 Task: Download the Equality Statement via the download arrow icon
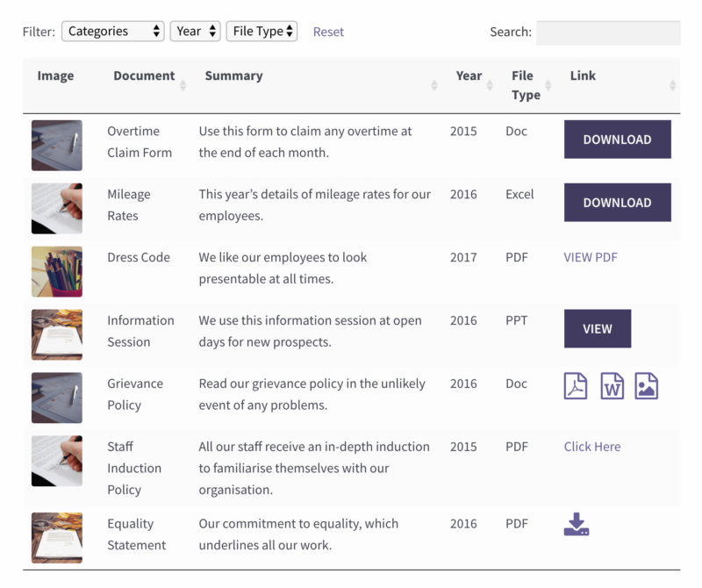click(x=577, y=523)
